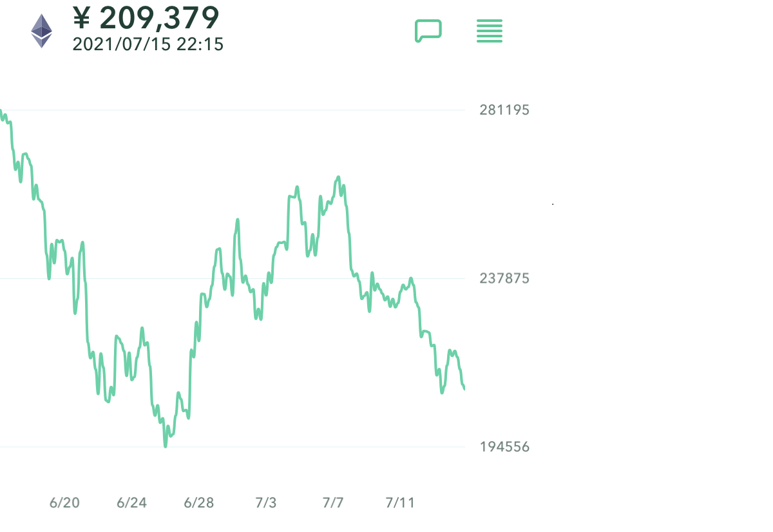Select the 6/20 date label
The width and height of the screenshot is (773, 532).
click(64, 503)
